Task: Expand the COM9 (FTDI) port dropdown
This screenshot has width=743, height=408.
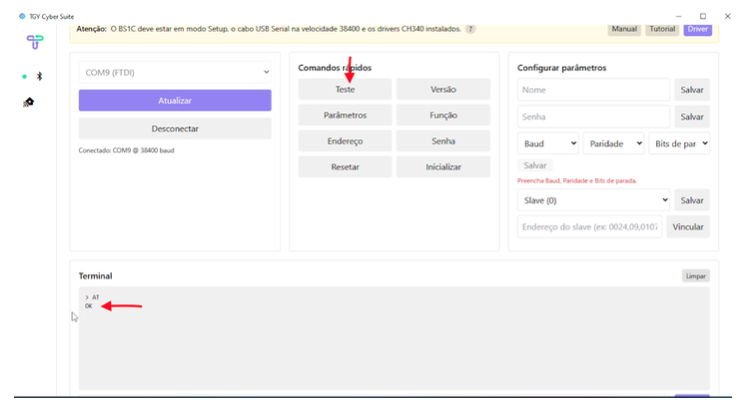Action: [175, 72]
